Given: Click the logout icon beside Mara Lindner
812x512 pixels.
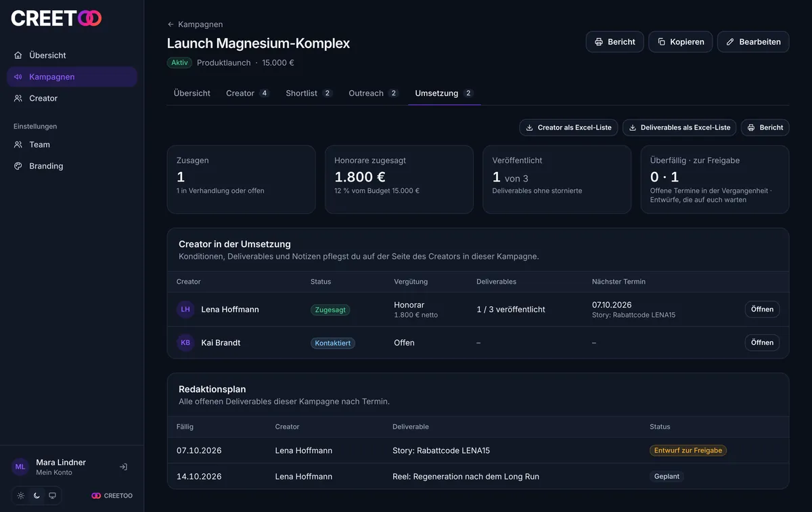Looking at the screenshot, I should click(123, 467).
